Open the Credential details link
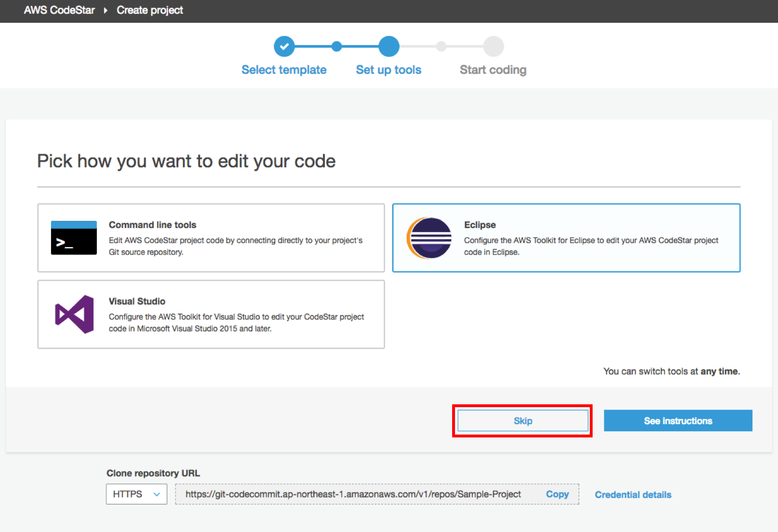The width and height of the screenshot is (778, 532). [x=633, y=495]
